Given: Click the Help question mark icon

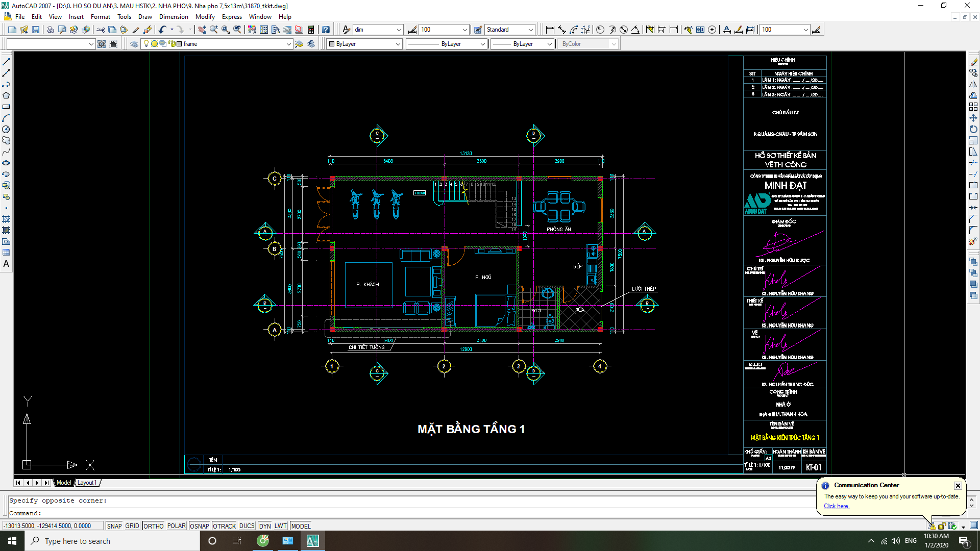Looking at the screenshot, I should click(326, 30).
